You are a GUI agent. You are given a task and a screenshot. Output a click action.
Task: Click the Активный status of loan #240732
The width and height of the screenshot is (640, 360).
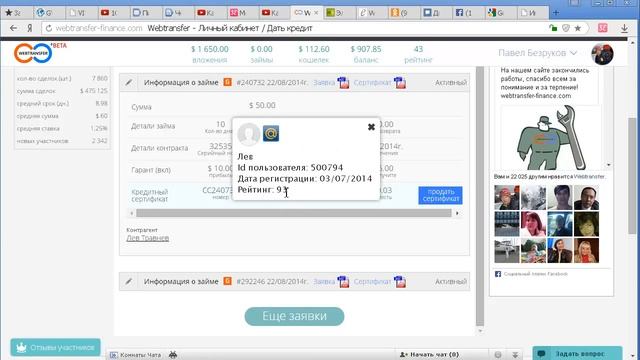(451, 82)
